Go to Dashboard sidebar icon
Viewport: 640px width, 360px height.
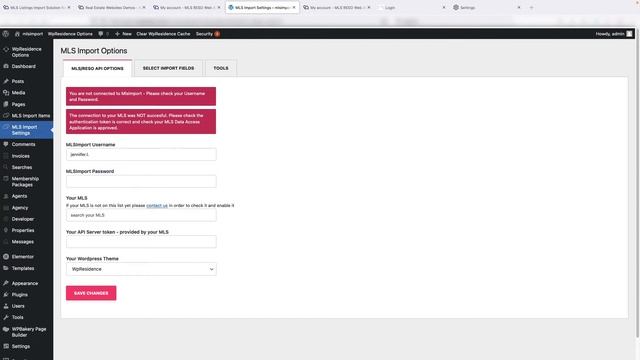pos(6,66)
